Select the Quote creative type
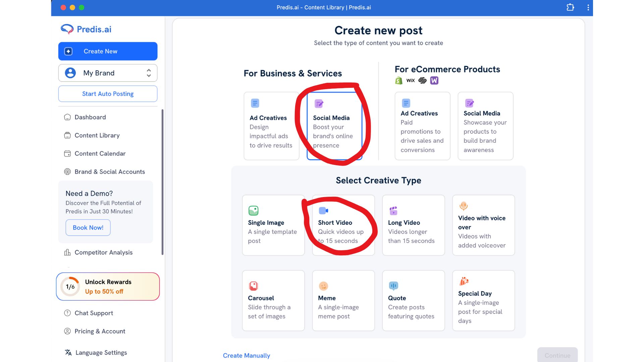The image size is (644, 362). (x=413, y=301)
